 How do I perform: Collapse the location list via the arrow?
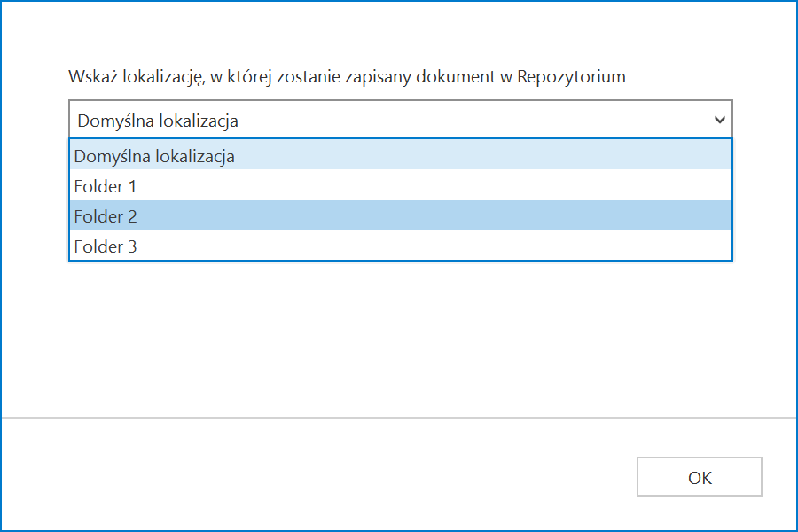pyautogui.click(x=719, y=121)
